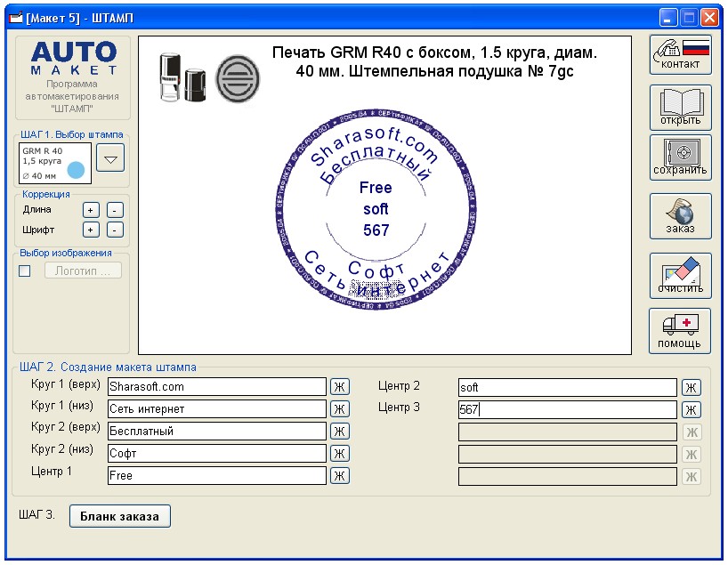Toggle bold Ж for Круг 1 (верх)

click(339, 387)
